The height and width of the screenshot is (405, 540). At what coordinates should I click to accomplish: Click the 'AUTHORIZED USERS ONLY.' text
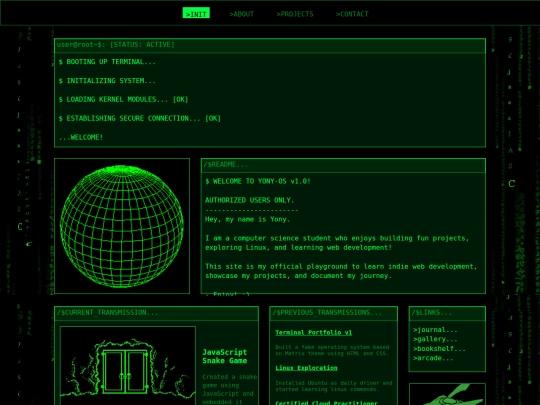coord(250,200)
